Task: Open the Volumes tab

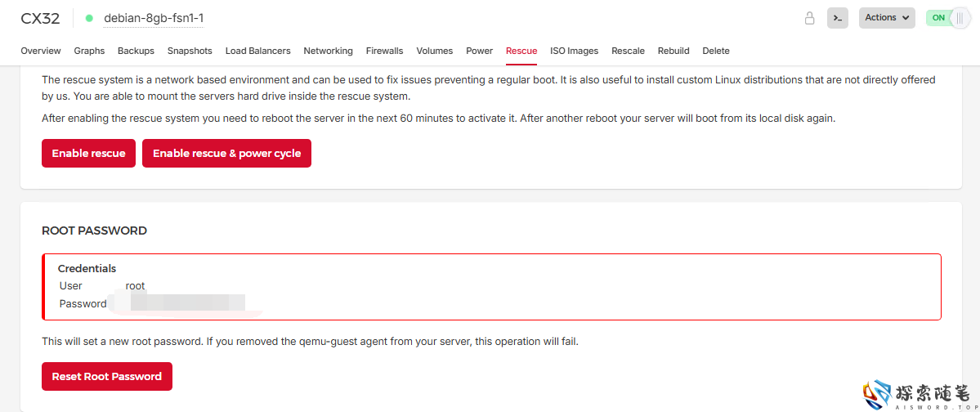Action: click(x=434, y=51)
